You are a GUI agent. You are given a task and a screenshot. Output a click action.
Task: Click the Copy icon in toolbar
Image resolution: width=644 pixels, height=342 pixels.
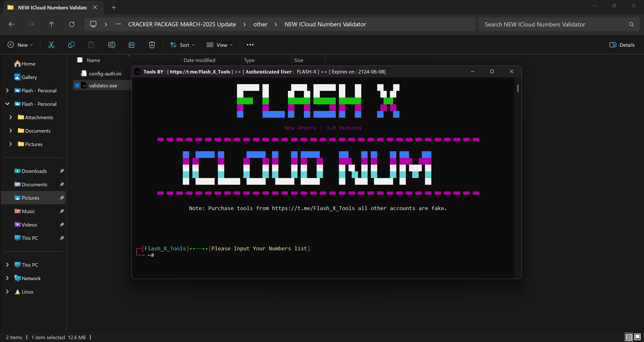(x=71, y=45)
